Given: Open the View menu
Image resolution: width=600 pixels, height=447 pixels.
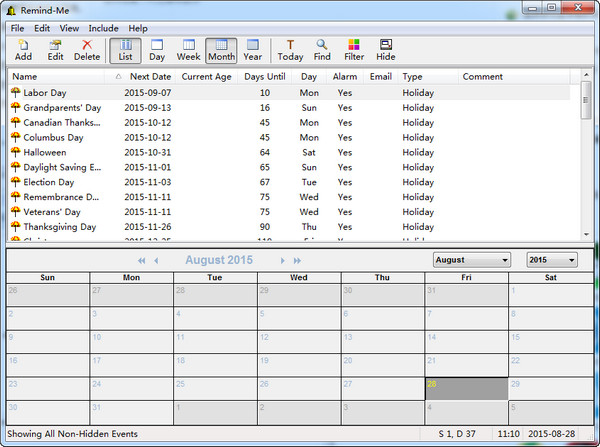Looking at the screenshot, I should coord(69,28).
